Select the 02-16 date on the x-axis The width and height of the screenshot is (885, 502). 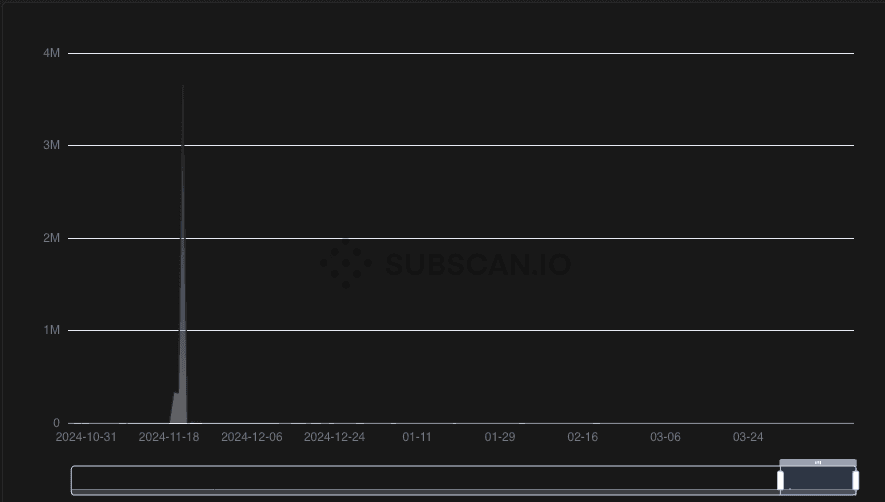(583, 437)
